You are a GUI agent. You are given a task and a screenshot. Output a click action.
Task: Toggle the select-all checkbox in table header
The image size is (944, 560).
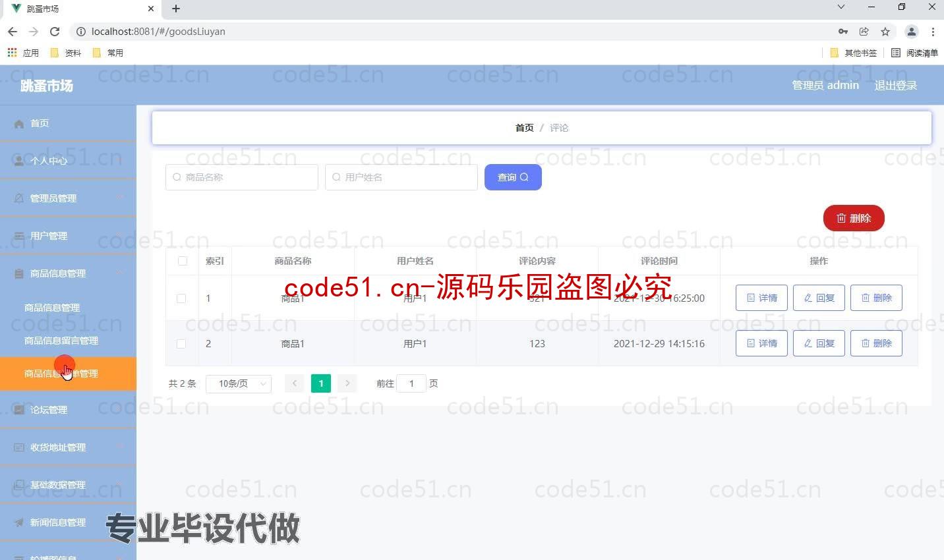point(183,261)
